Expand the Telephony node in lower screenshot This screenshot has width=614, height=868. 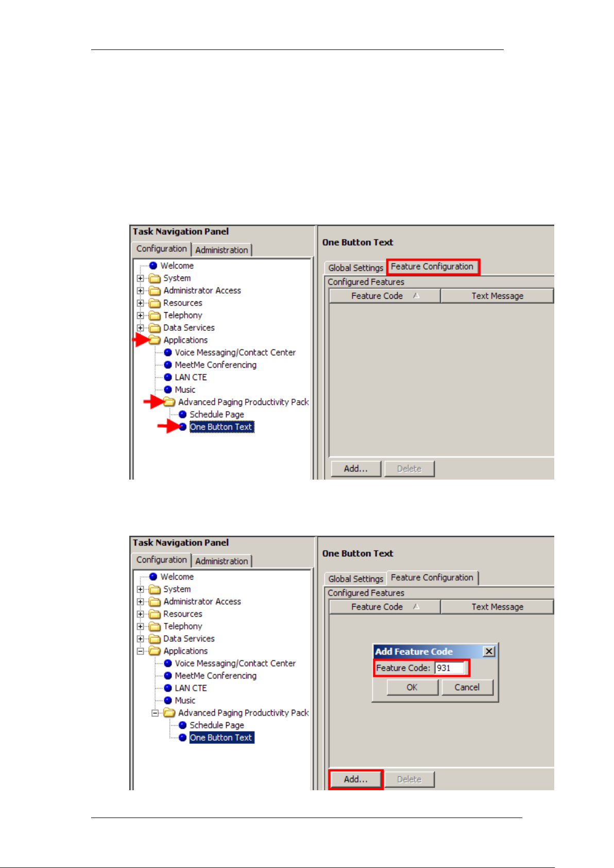pyautogui.click(x=141, y=626)
